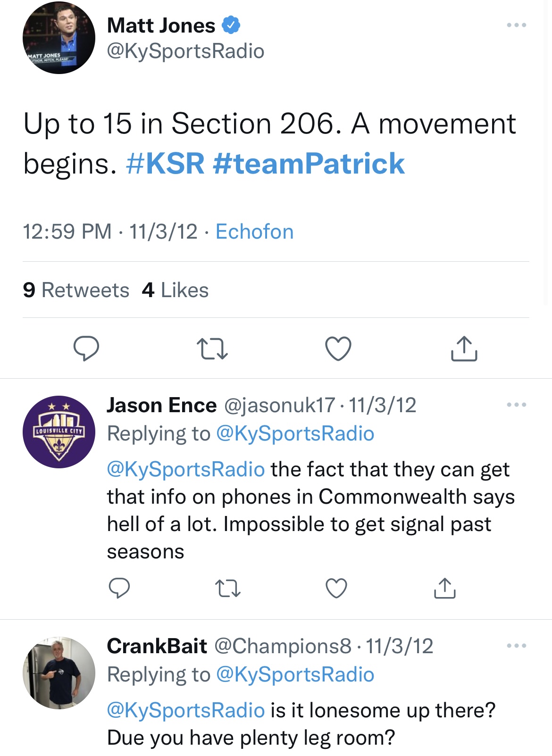Share Matt Jones's main tweet
Image resolution: width=552 pixels, height=756 pixels.
coord(464,349)
